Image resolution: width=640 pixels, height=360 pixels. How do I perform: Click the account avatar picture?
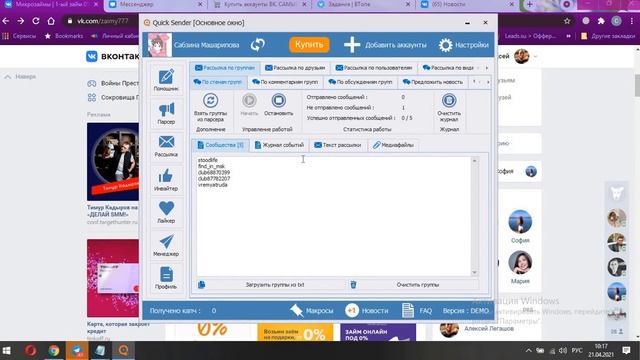159,45
